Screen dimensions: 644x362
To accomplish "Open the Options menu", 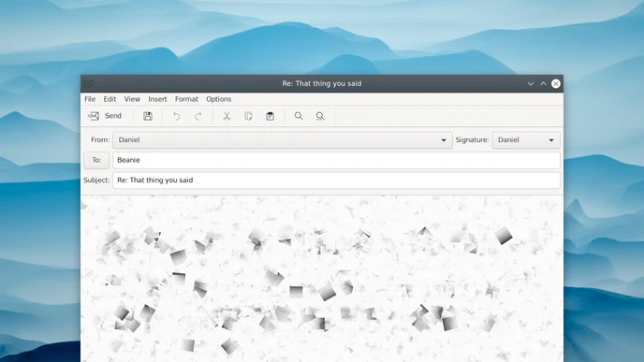I will [218, 99].
